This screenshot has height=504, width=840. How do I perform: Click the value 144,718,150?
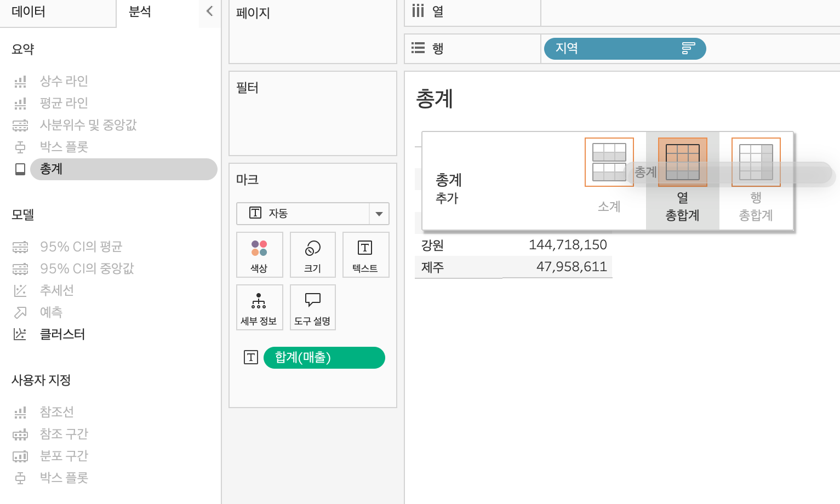pos(568,245)
